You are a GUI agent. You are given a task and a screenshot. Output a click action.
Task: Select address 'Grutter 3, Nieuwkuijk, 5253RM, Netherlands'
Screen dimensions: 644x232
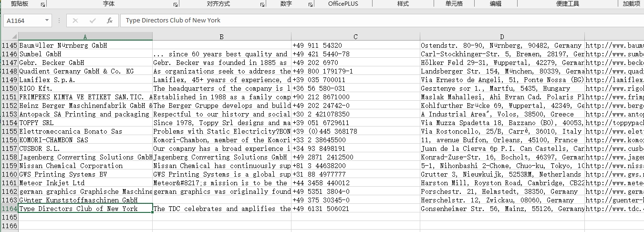point(502,174)
